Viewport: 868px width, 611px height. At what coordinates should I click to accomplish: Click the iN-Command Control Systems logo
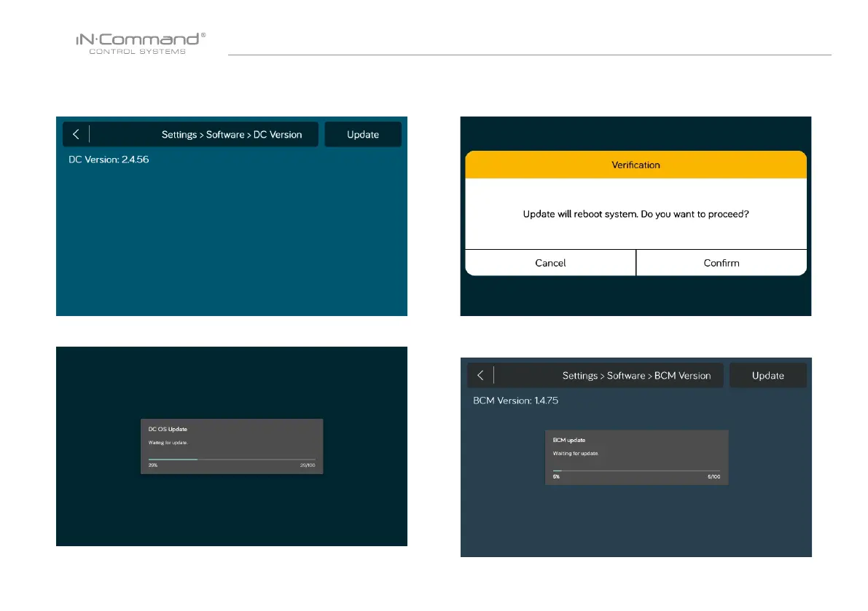[141, 43]
